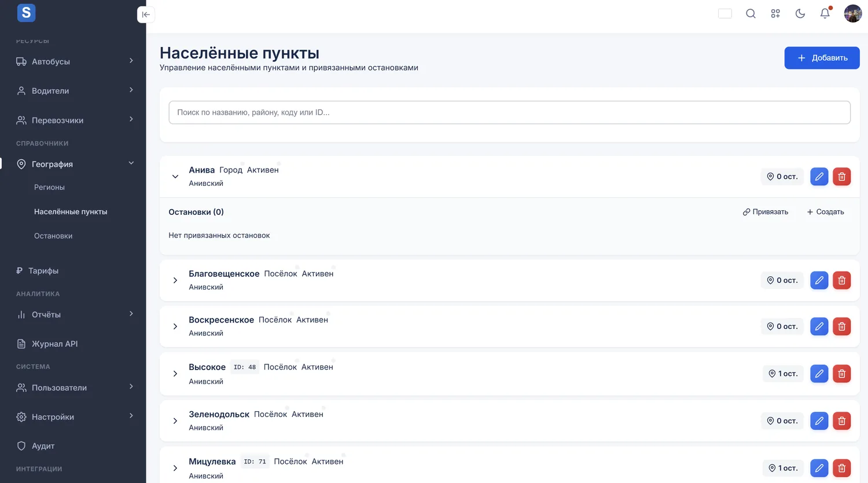
Task: Expand the Зеленодольск row
Action: 175,421
